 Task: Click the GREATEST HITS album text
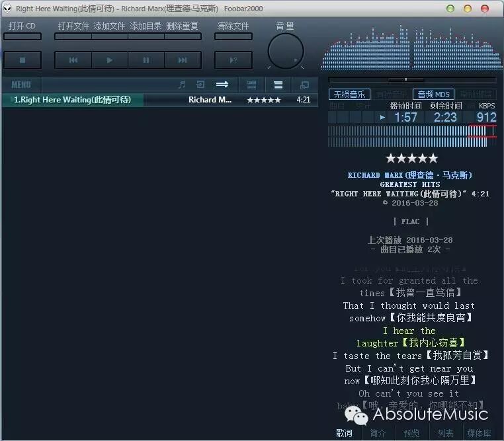click(x=410, y=184)
